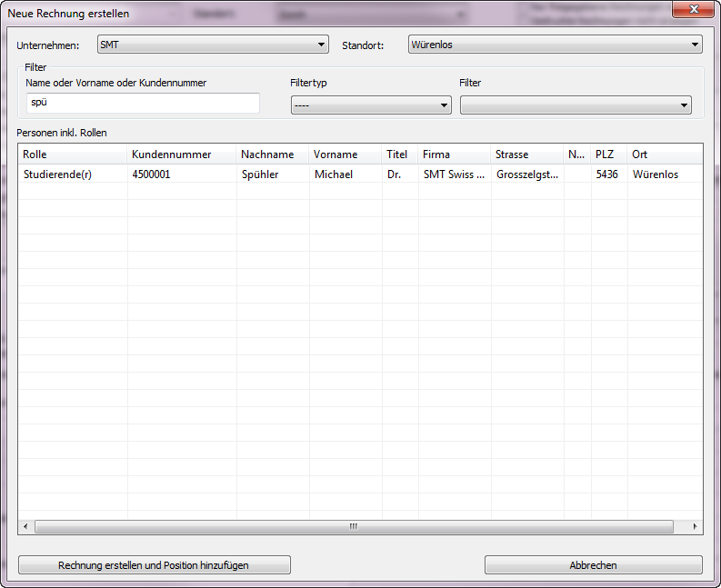721x588 pixels.
Task: Open the Filtertyp dropdown
Action: pyautogui.click(x=371, y=105)
